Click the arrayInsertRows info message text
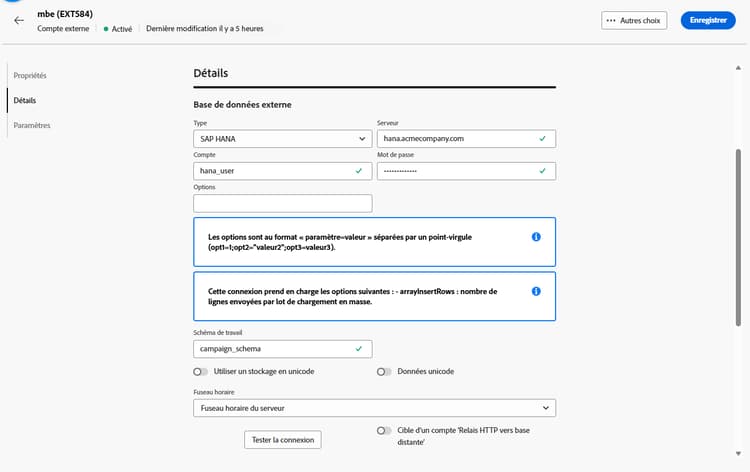This screenshot has height=472, width=750. click(x=353, y=296)
